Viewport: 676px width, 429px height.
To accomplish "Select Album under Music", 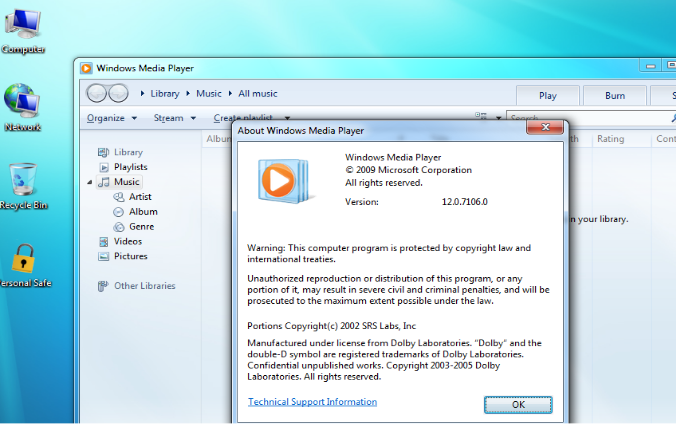I will [143, 212].
